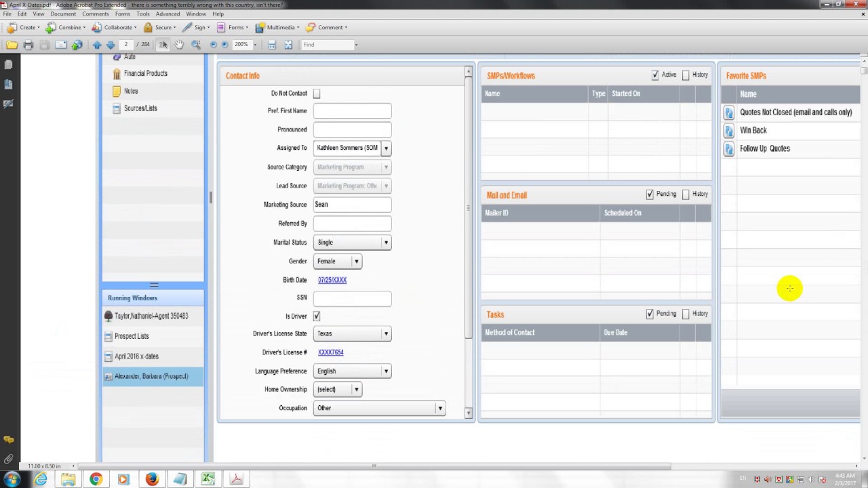Image resolution: width=868 pixels, height=488 pixels.
Task: Open the Comments panel icon at bottom left
Action: (x=8, y=440)
